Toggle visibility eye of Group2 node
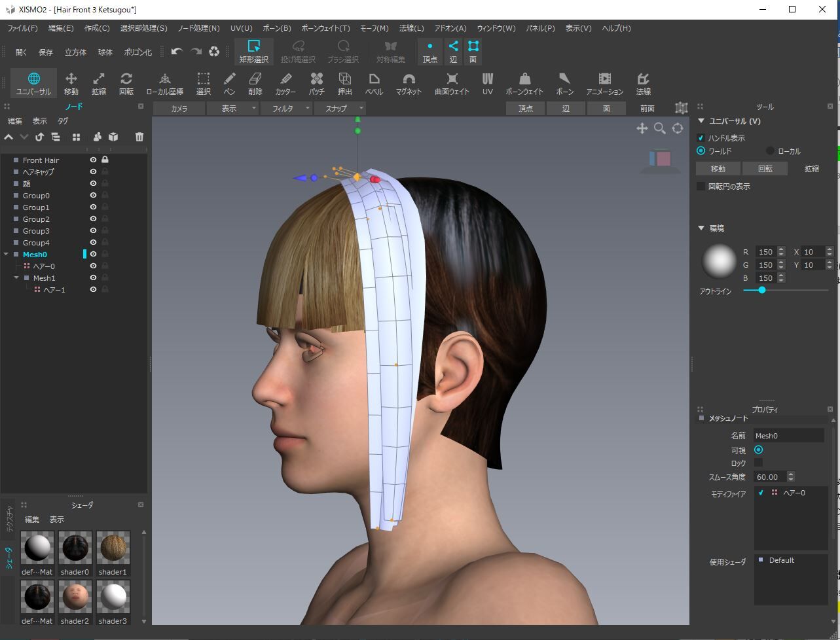Screen dimensions: 840x640 click(x=94, y=219)
